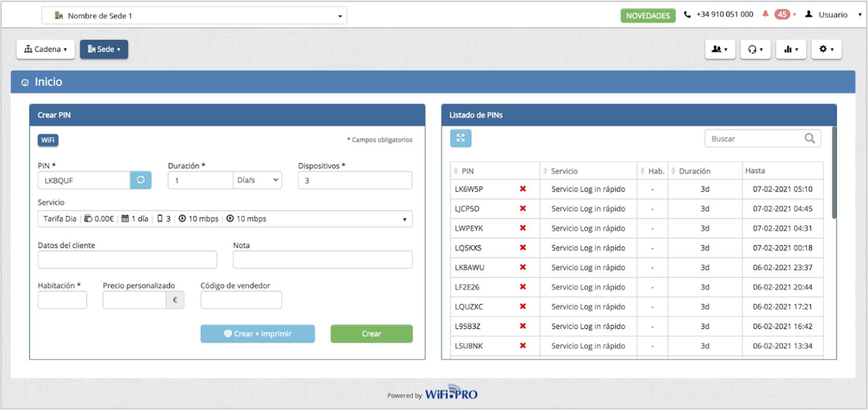
Task: Open the Día/s duration unit dropdown
Action: tap(257, 180)
